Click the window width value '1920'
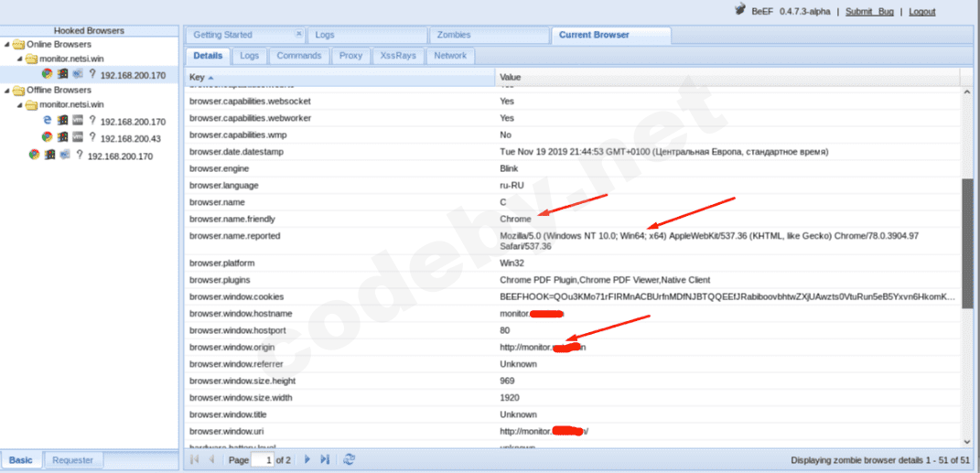The height and width of the screenshot is (473, 980). (510, 398)
